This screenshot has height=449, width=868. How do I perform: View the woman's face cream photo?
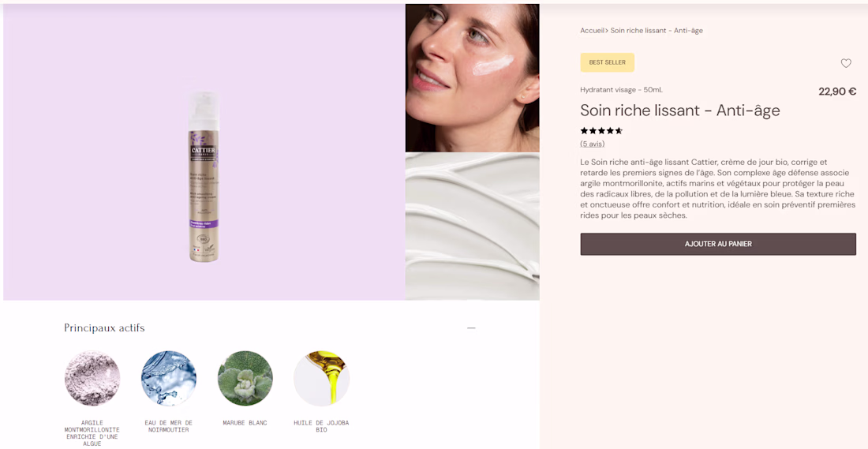tap(472, 77)
